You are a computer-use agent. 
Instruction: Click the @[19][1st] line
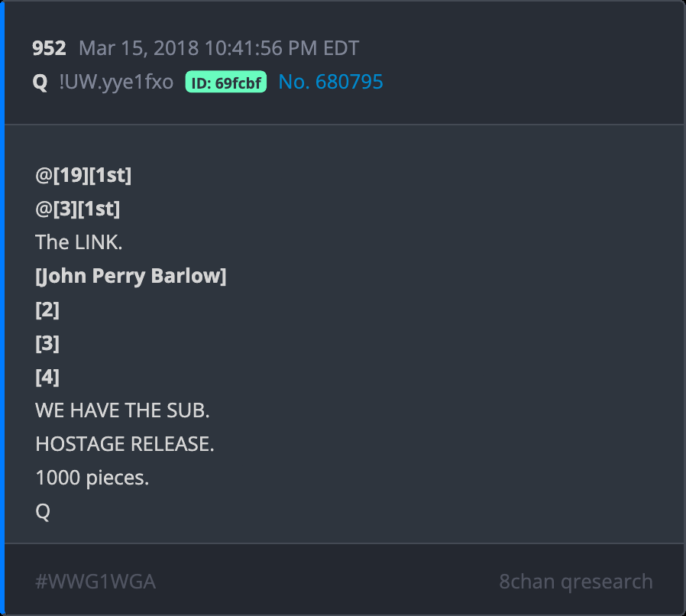click(83, 175)
